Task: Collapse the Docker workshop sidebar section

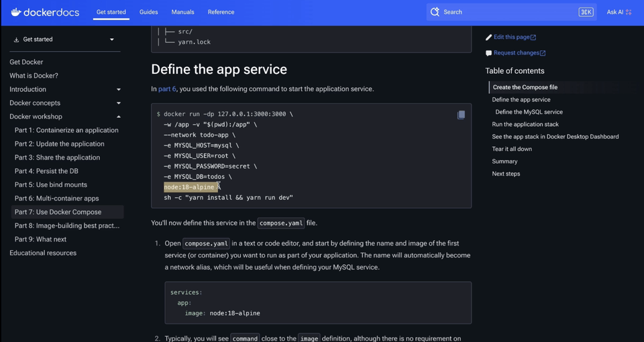Action: tap(118, 117)
